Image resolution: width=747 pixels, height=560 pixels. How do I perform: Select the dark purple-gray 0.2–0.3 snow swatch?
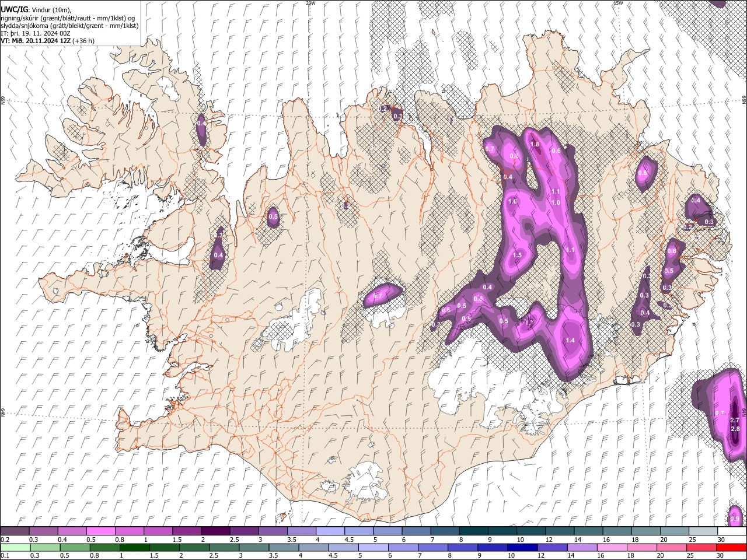pyautogui.click(x=15, y=531)
